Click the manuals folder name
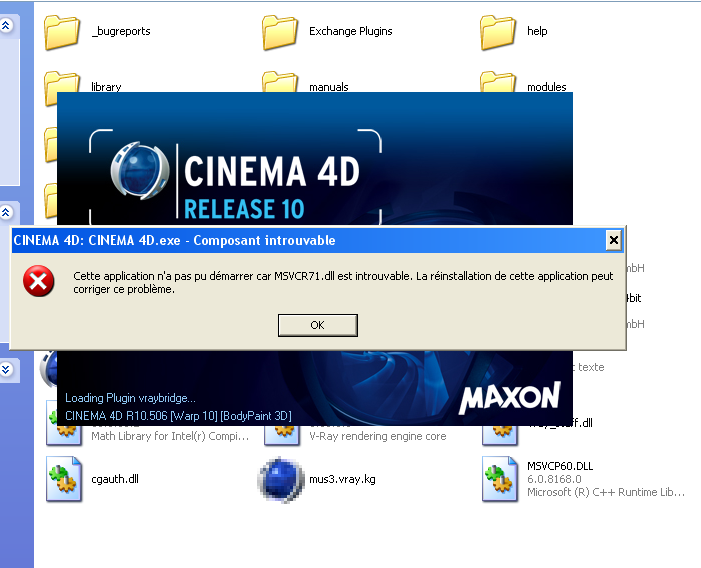Viewport: 701px width, 568px height. 329,87
